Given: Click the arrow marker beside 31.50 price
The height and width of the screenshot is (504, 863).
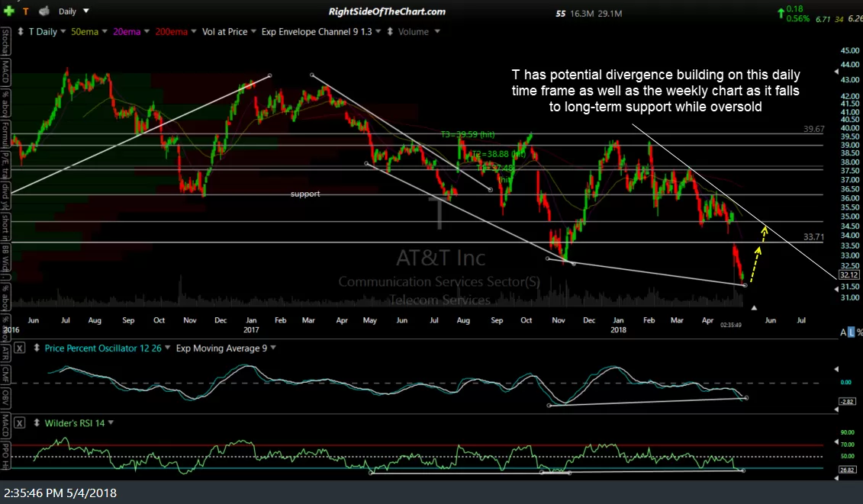Looking at the screenshot, I should coord(836,288).
